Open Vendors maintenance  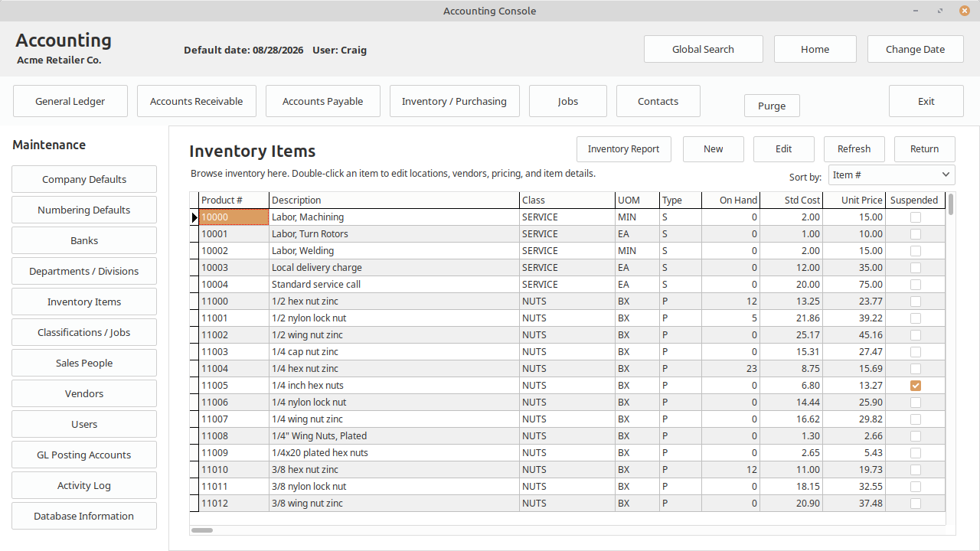click(x=84, y=393)
